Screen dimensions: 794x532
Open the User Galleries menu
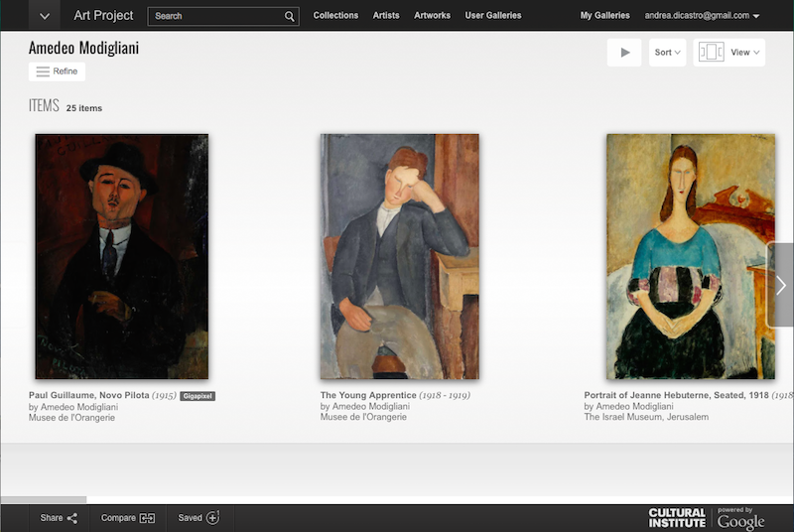pyautogui.click(x=493, y=15)
